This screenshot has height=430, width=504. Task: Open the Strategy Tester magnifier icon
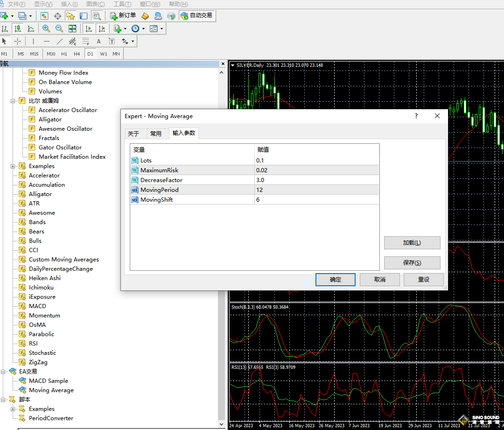[x=97, y=16]
